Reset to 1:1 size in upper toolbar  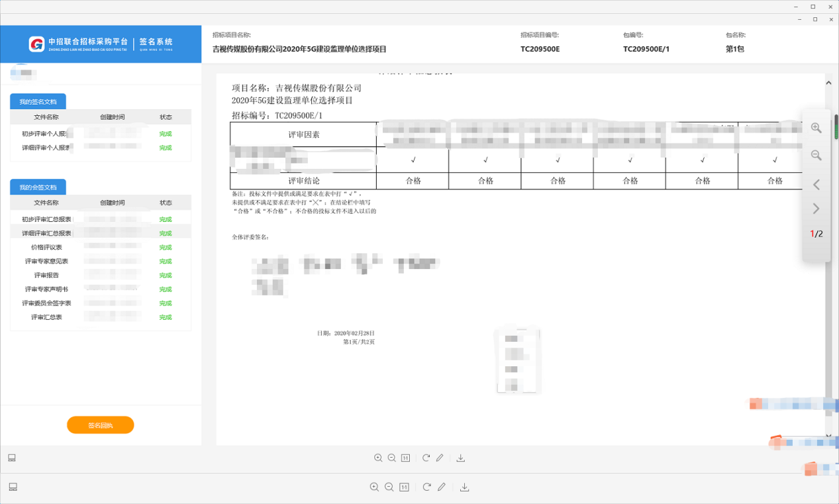[405, 458]
